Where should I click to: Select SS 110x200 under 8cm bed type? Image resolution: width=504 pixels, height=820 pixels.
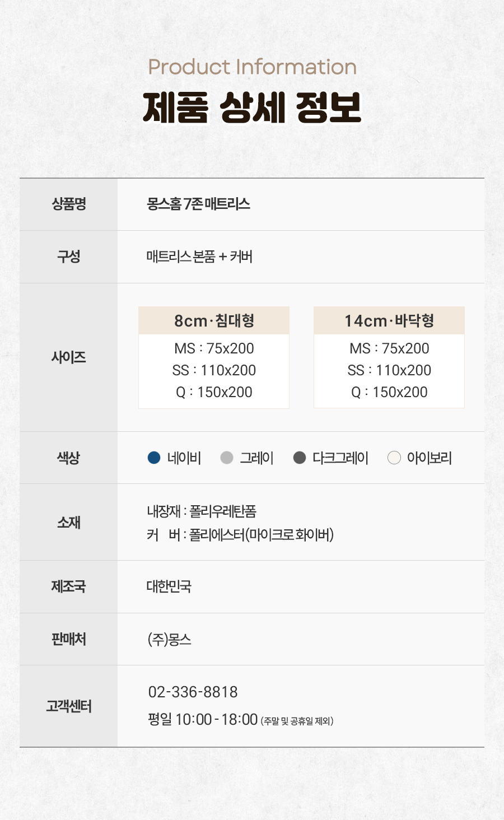(x=214, y=370)
